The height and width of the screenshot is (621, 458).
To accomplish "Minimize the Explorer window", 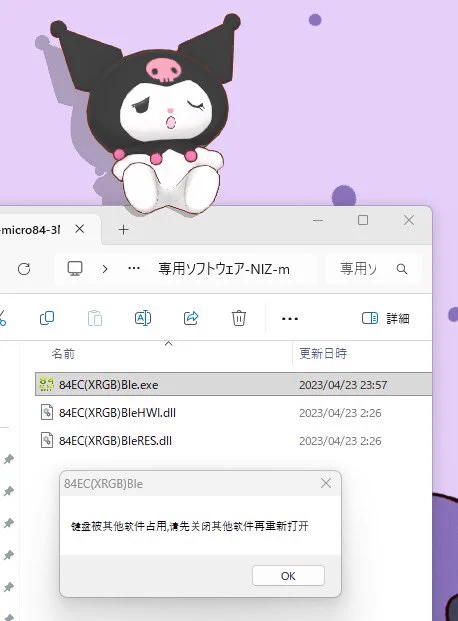I will [x=318, y=220].
